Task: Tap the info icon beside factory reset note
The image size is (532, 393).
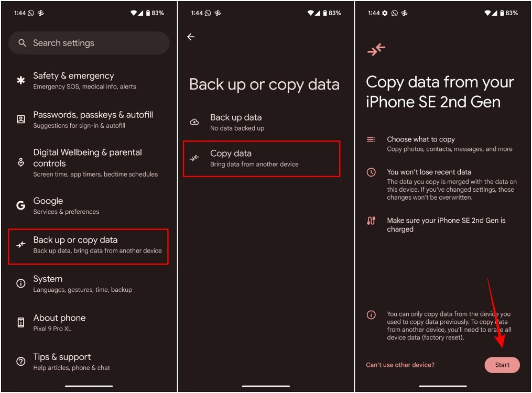Action: click(x=371, y=315)
